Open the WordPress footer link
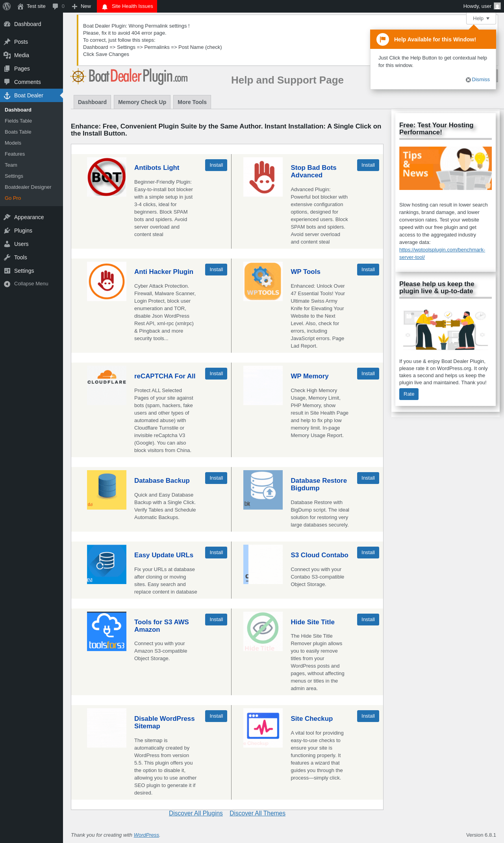 point(146,835)
